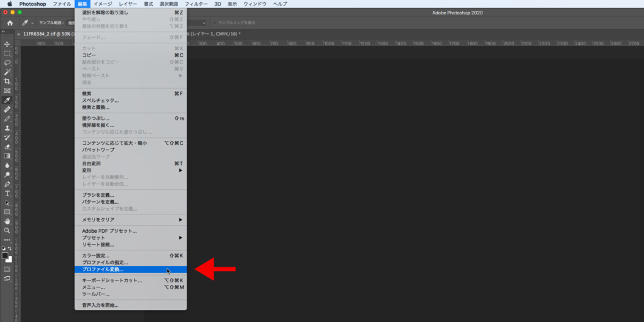
Task: Open the ファイル menu
Action: point(62,4)
